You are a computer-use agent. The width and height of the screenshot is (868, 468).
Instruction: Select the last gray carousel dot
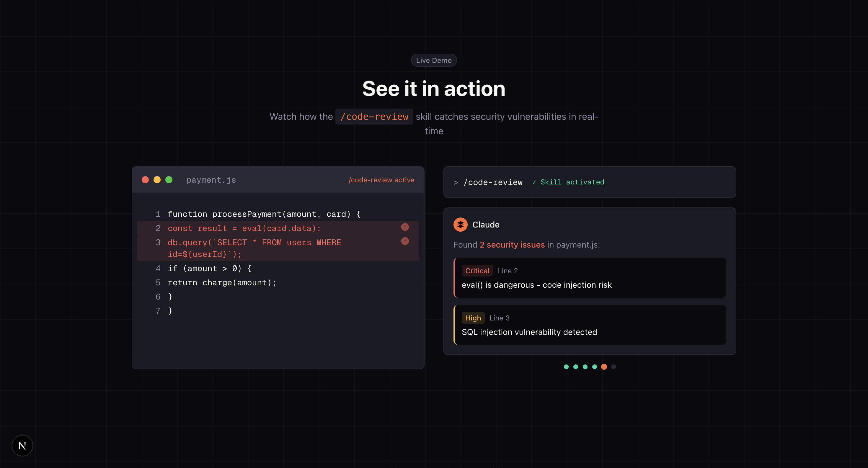tap(613, 367)
